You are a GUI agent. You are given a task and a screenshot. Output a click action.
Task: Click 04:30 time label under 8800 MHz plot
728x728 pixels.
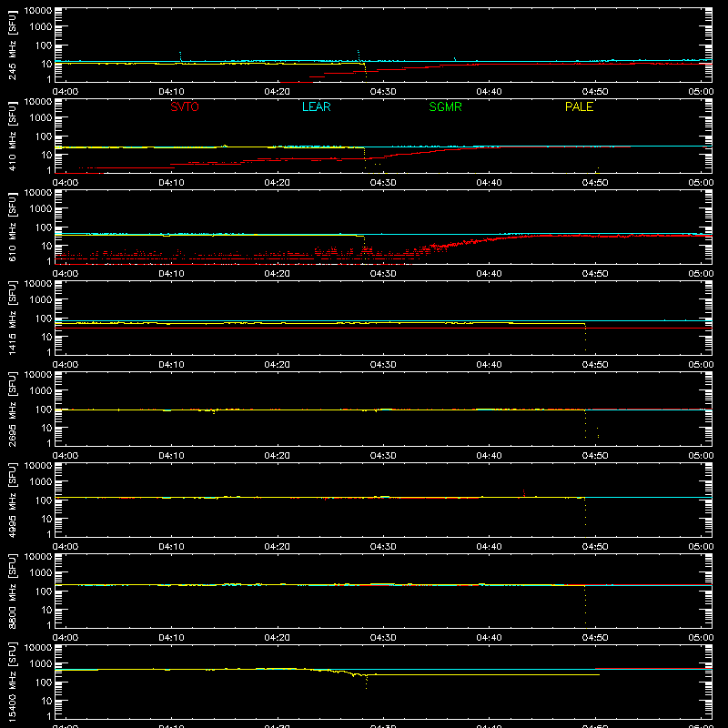(383, 638)
